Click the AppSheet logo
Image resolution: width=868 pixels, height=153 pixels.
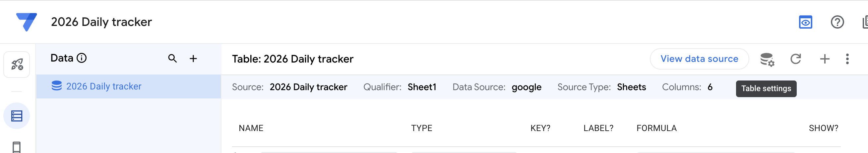click(26, 22)
